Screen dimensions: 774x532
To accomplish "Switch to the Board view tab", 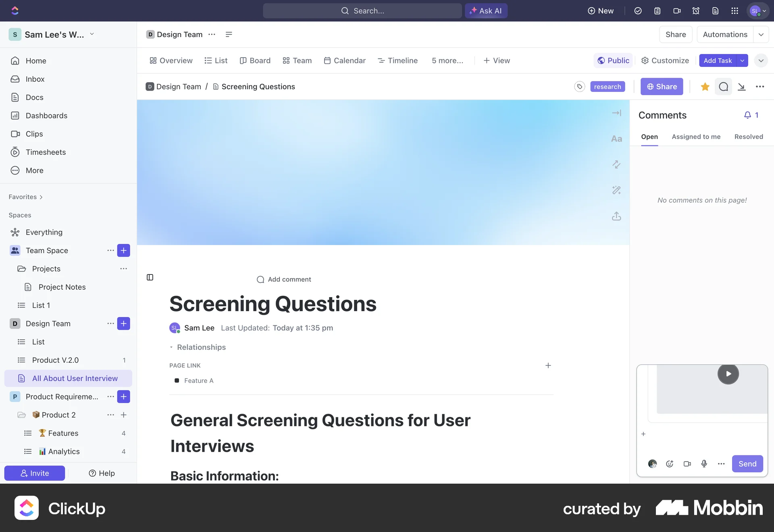I will tap(255, 60).
